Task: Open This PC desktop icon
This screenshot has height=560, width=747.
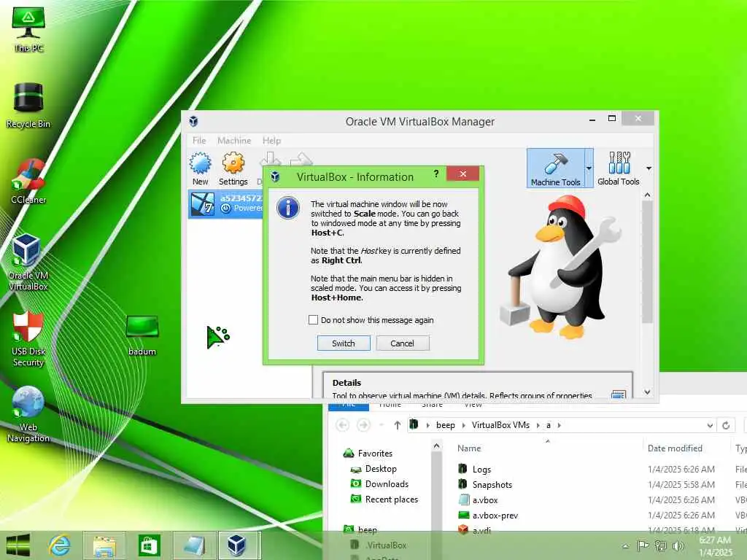Action: coord(28,29)
